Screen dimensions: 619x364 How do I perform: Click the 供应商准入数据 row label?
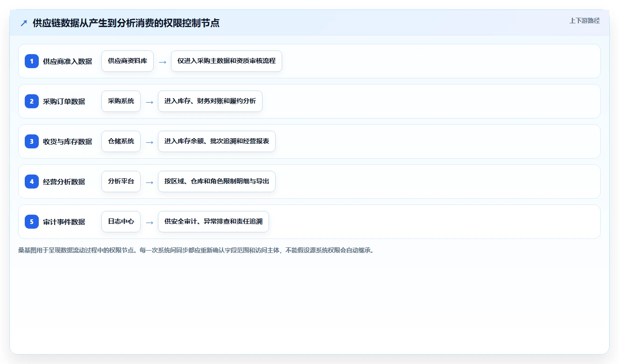pyautogui.click(x=67, y=61)
